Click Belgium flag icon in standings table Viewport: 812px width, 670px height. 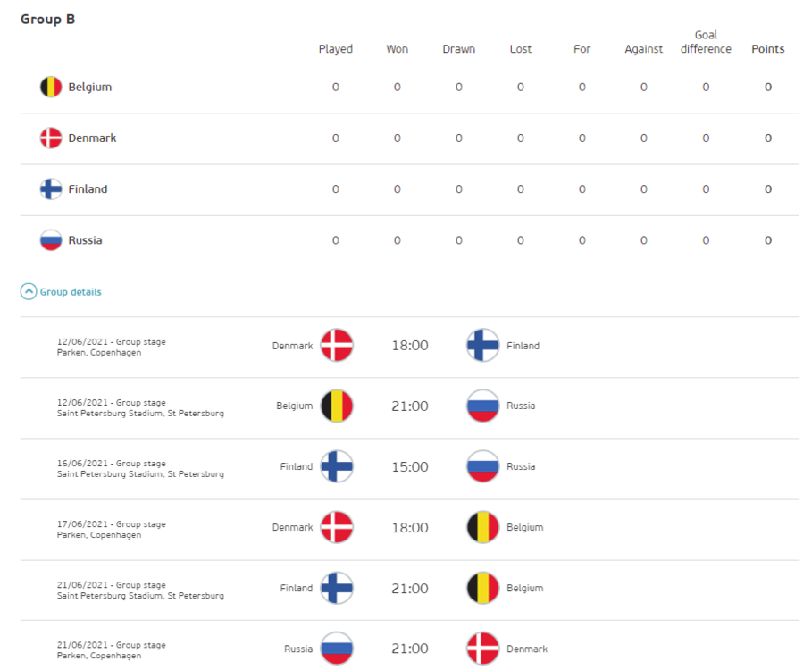[51, 87]
